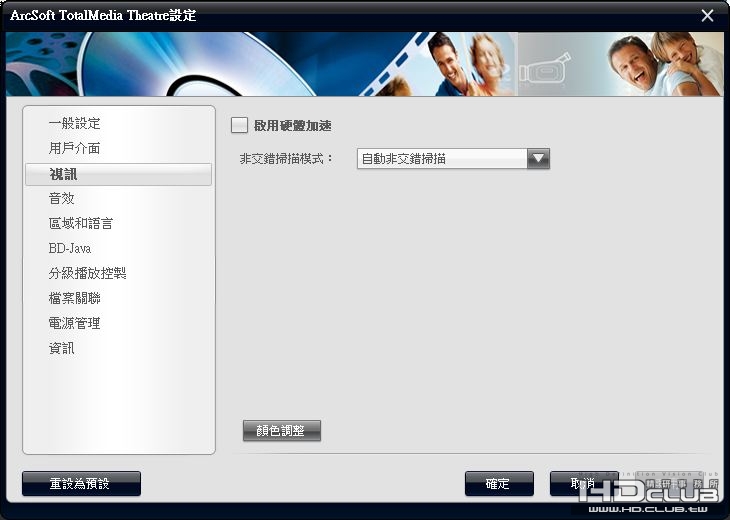Image resolution: width=730 pixels, height=520 pixels.
Task: Close the TotalMedia Theatre settings window
Action: pyautogui.click(x=707, y=16)
